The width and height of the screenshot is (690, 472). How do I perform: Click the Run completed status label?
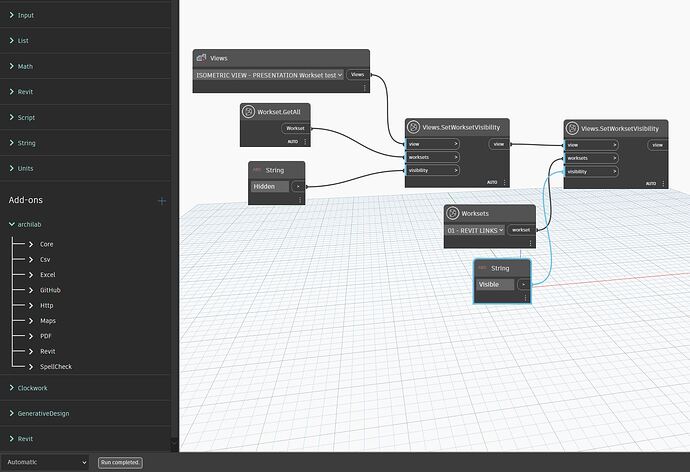click(120, 462)
